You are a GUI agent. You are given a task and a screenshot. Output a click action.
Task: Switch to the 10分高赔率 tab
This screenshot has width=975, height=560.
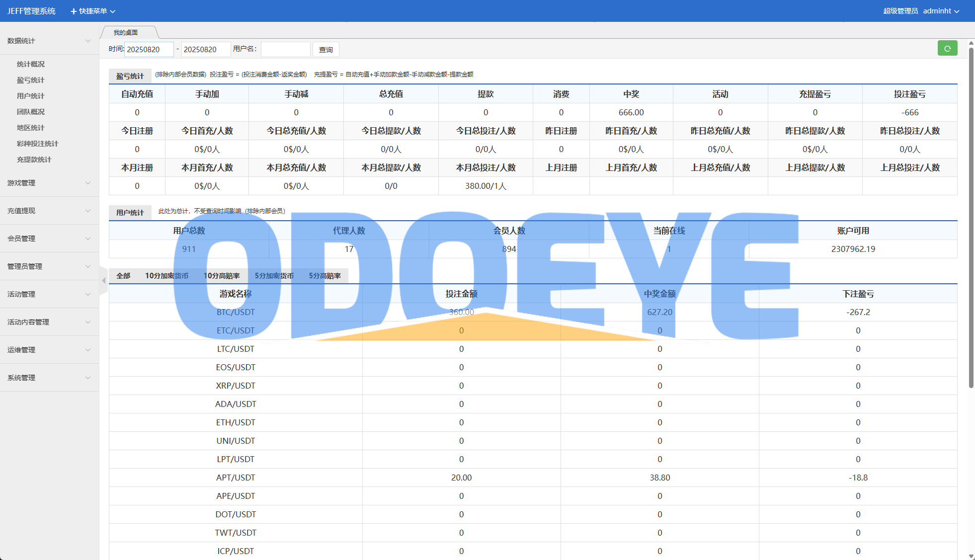point(221,276)
